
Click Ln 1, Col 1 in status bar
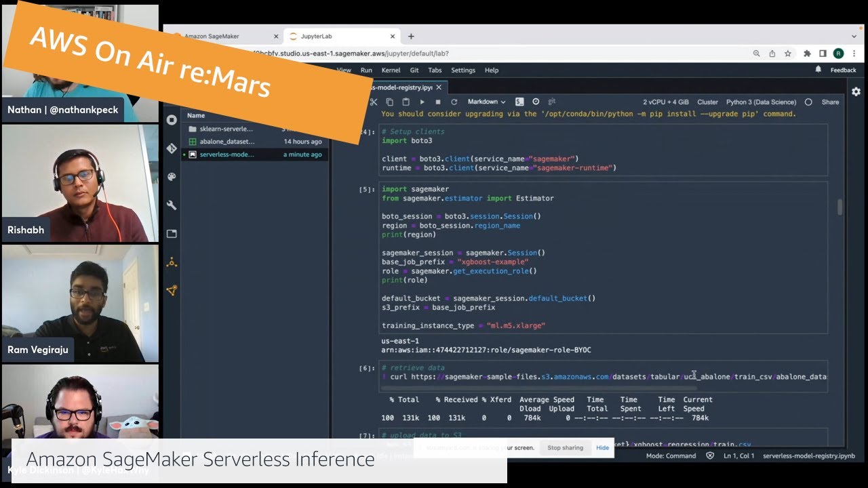pyautogui.click(x=737, y=456)
